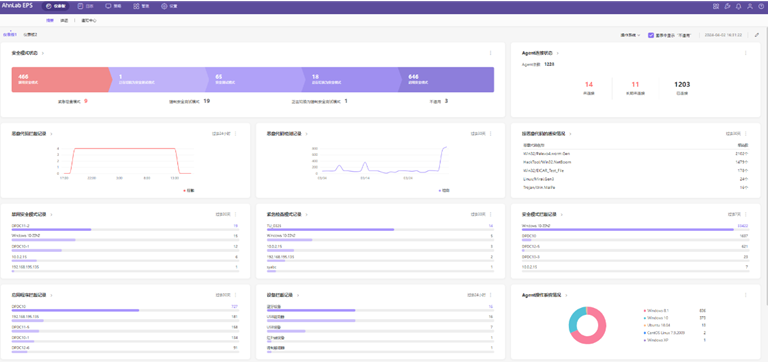Viewport: 768px width, 362px height.
Task: Open the notification bell in the header
Action: pos(739,6)
